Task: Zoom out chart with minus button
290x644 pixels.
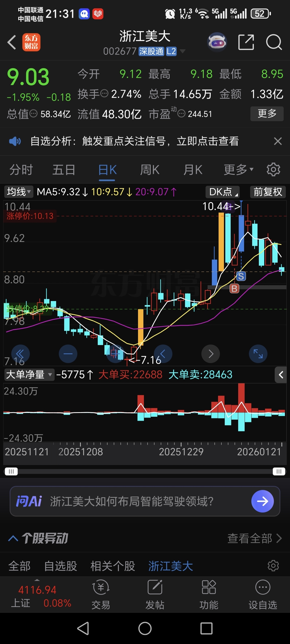Action: (x=68, y=354)
